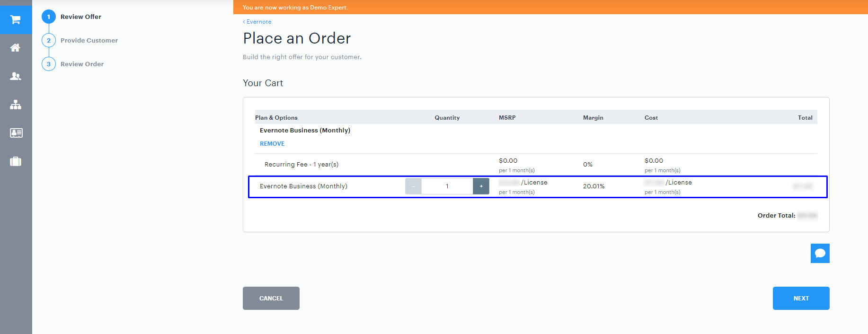This screenshot has width=868, height=334.
Task: Click the bold Evernote Business (Monthly) plan title
Action: [x=305, y=131]
